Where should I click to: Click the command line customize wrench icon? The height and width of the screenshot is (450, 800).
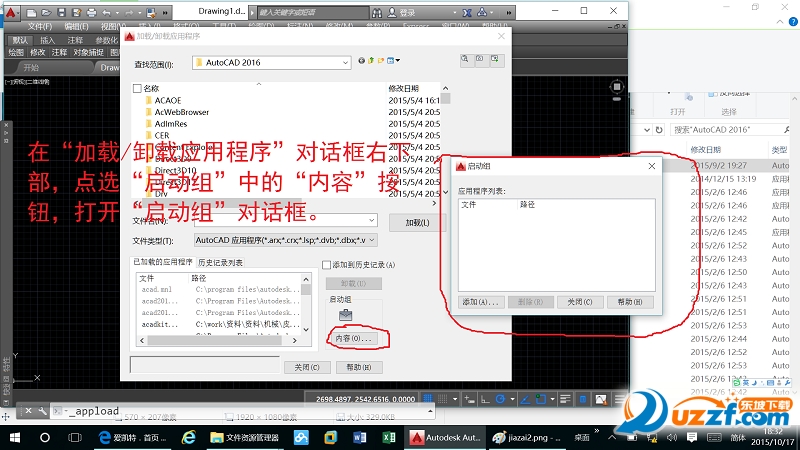42,411
